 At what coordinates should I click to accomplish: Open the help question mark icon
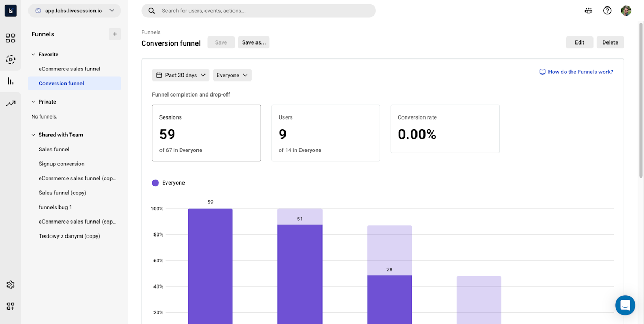tap(607, 11)
